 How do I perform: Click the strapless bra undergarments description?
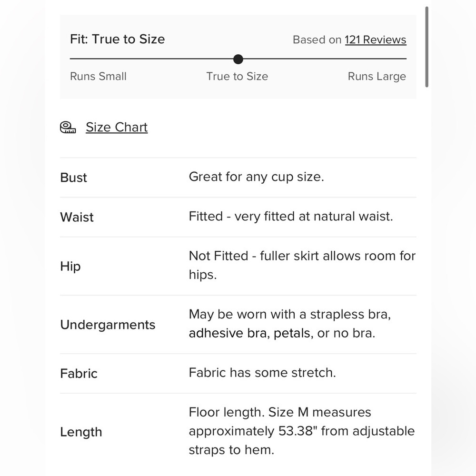pos(290,324)
